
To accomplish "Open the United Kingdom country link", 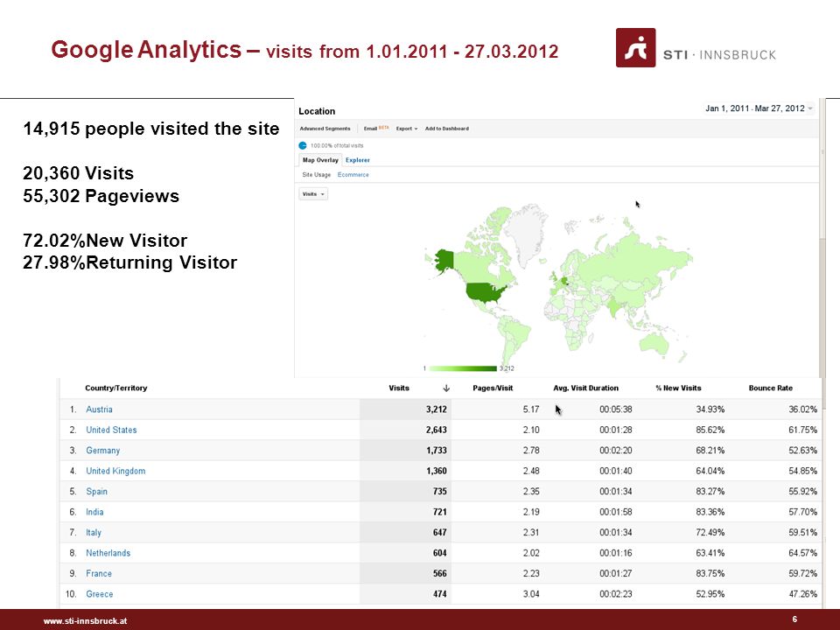I will [115, 471].
